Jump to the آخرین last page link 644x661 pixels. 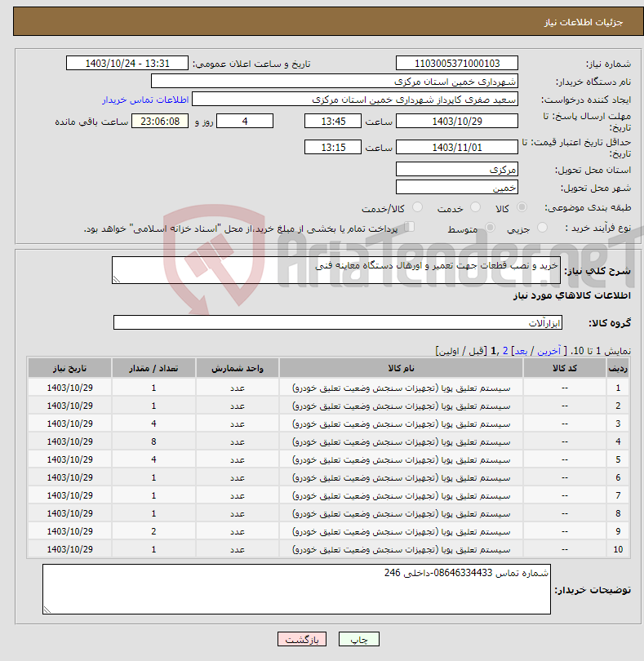549,351
